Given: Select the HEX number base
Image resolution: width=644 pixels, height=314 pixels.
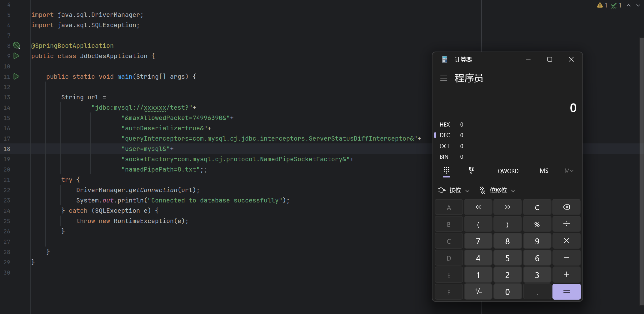Looking at the screenshot, I should (x=445, y=125).
